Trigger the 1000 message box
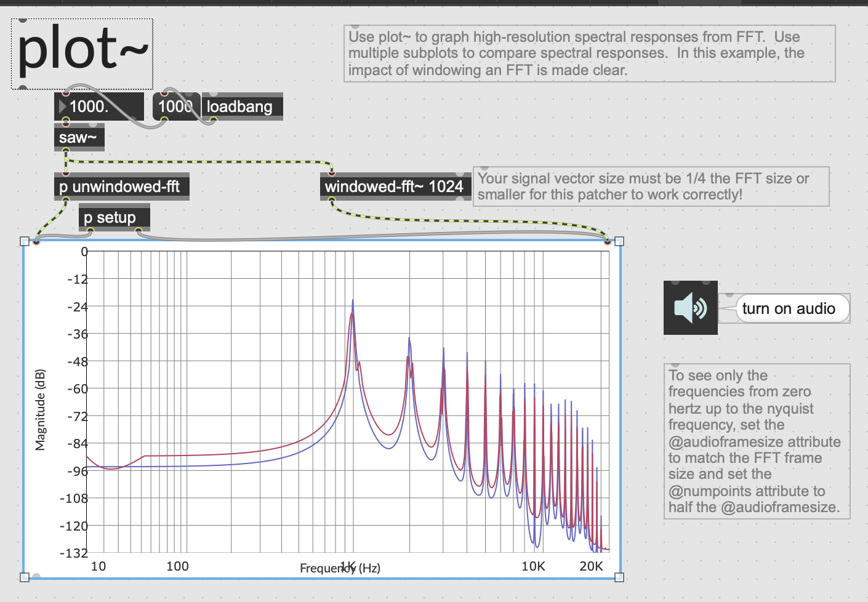The width and height of the screenshot is (868, 602). pos(175,106)
